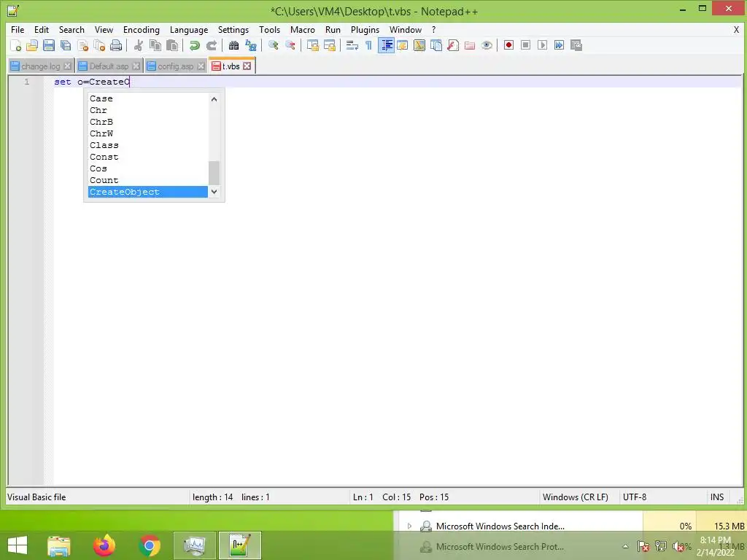Screen dimensions: 747x560
Task: Open the Encoding menu
Action: tap(142, 29)
